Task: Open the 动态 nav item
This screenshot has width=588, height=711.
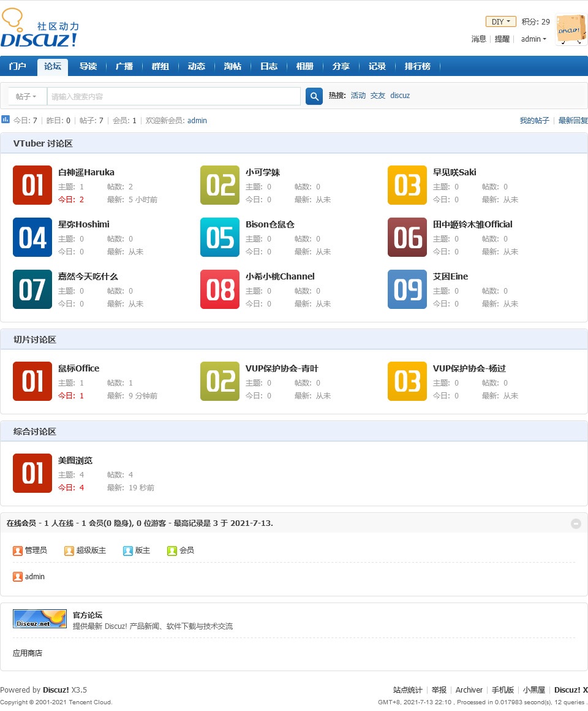Action: (197, 66)
